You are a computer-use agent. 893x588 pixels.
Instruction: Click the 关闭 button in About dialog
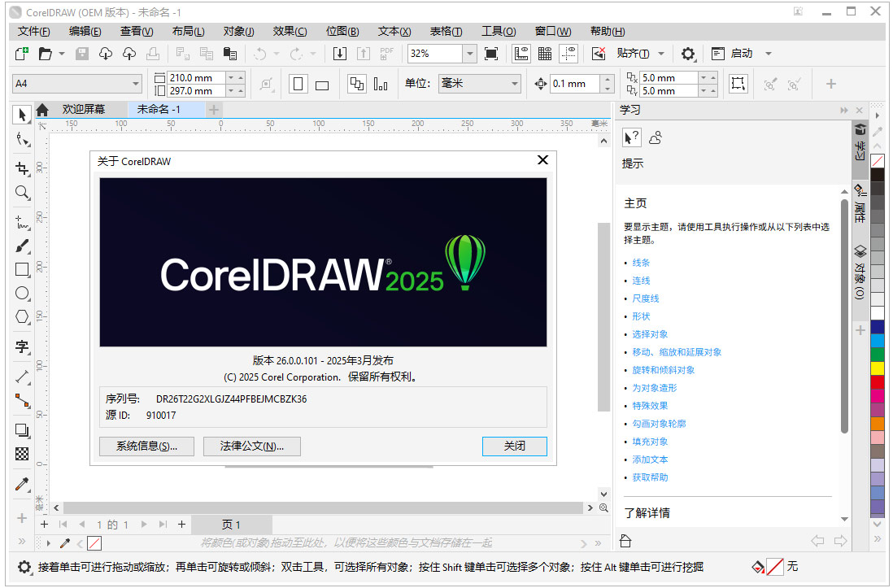(514, 446)
